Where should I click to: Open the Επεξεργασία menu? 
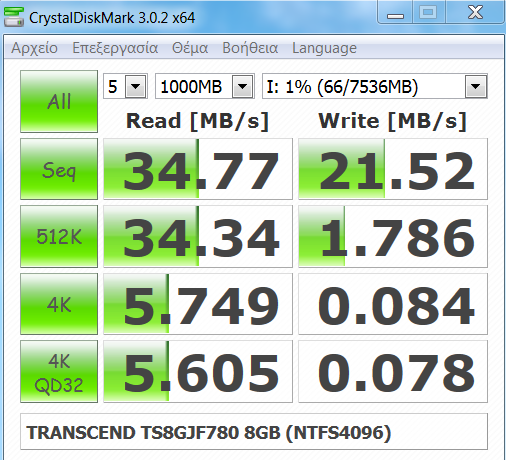pyautogui.click(x=115, y=48)
